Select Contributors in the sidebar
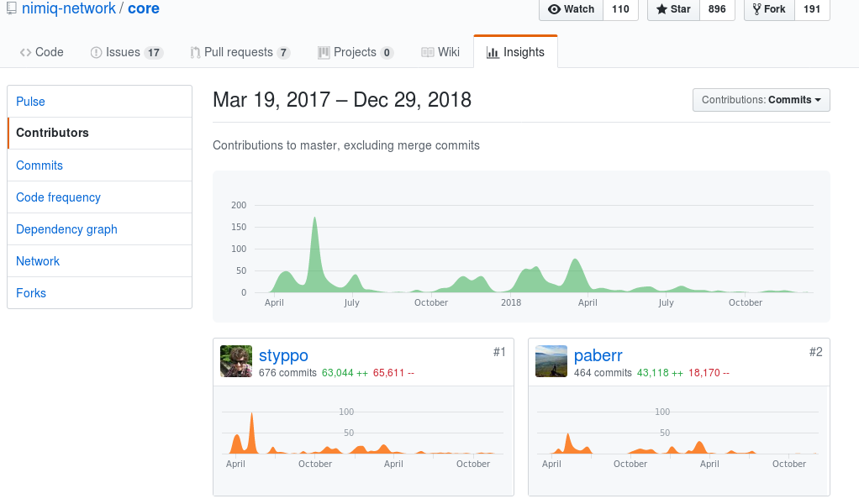Viewport: 859px width, 504px height. 100,133
